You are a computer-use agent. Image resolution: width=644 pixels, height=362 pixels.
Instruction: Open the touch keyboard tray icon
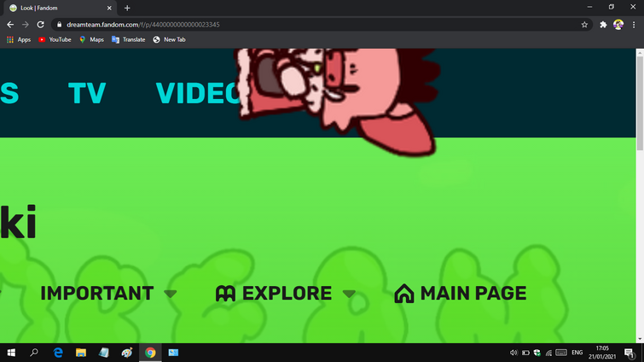tap(561, 353)
